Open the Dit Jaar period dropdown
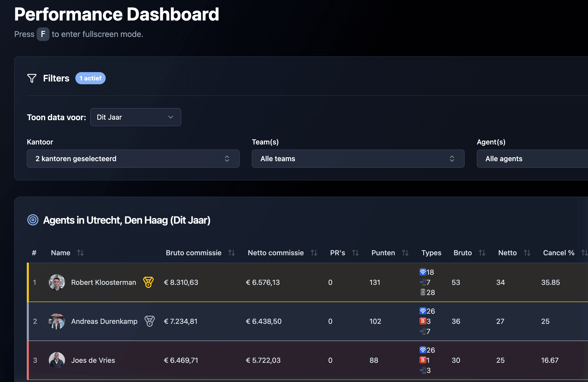The image size is (588, 382). tap(135, 117)
